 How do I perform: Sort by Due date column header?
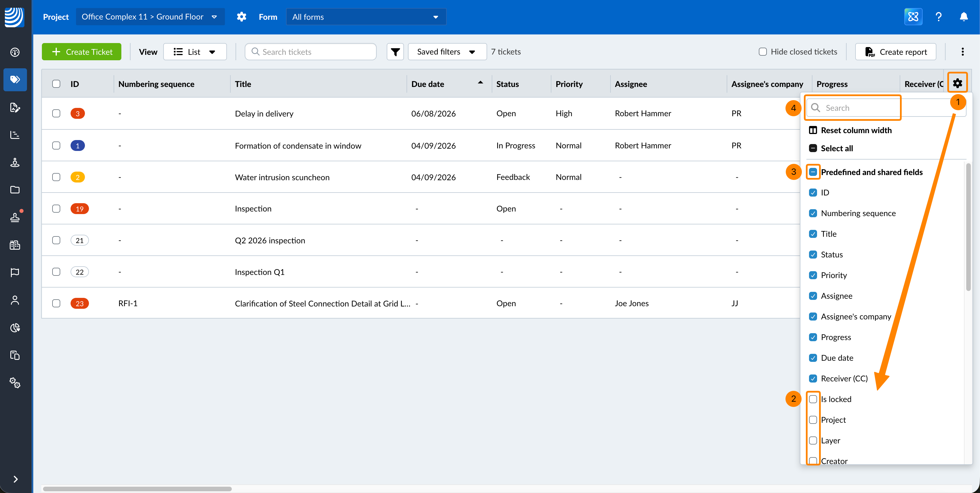coord(428,84)
